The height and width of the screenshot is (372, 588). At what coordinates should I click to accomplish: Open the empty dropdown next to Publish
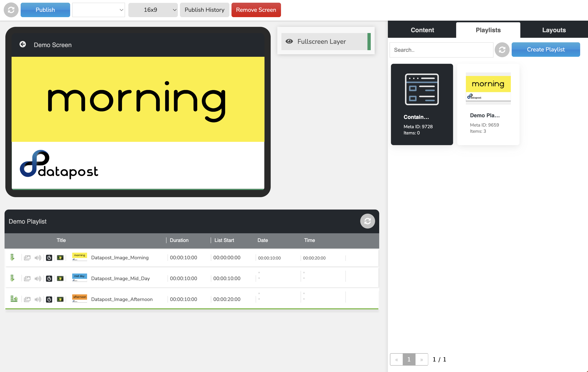[99, 10]
